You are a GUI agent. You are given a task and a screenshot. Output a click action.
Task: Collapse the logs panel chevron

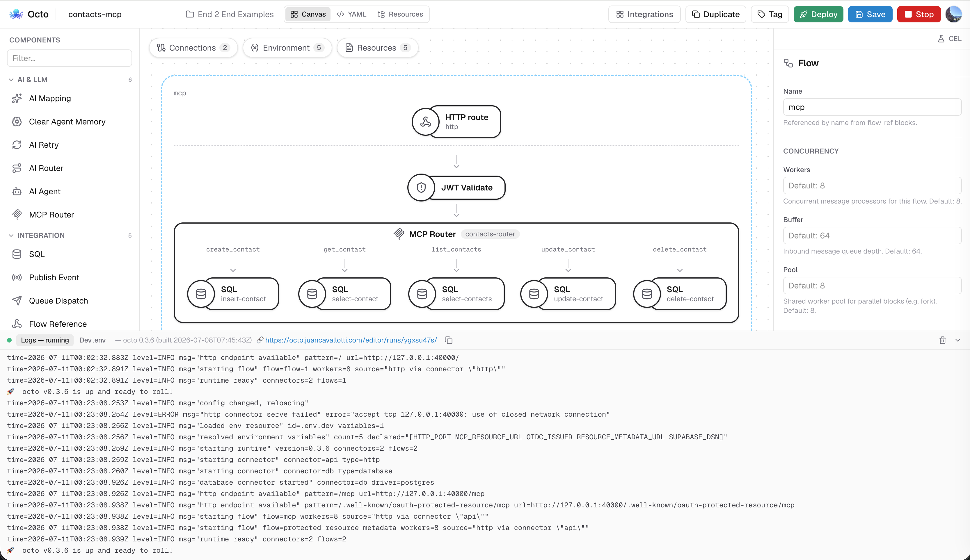point(958,340)
